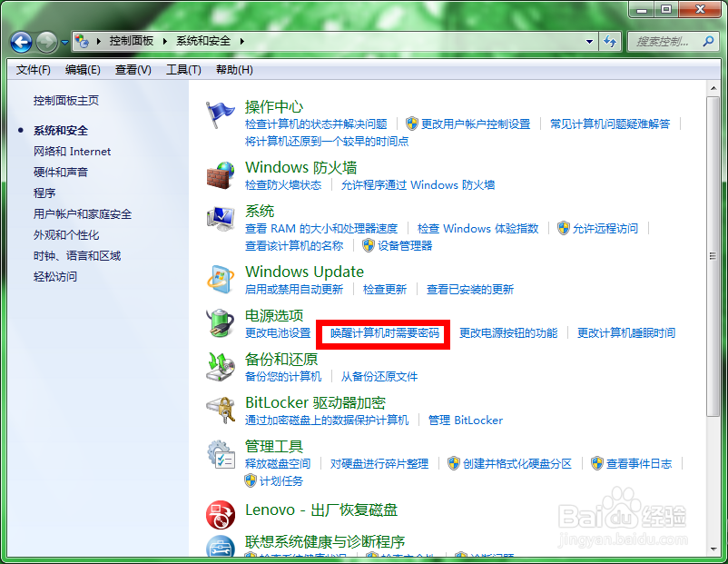This screenshot has width=728, height=564.
Task: Open 更改电池设置 link
Action: click(278, 332)
